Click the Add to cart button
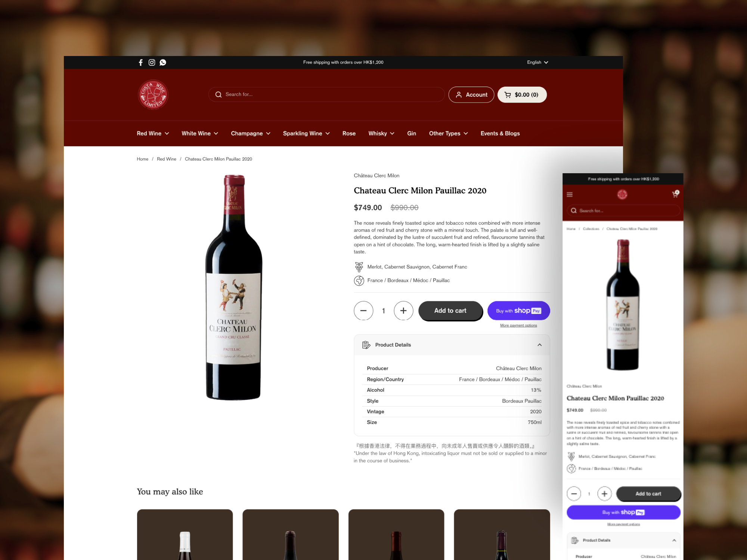This screenshot has height=560, width=747. point(450,311)
